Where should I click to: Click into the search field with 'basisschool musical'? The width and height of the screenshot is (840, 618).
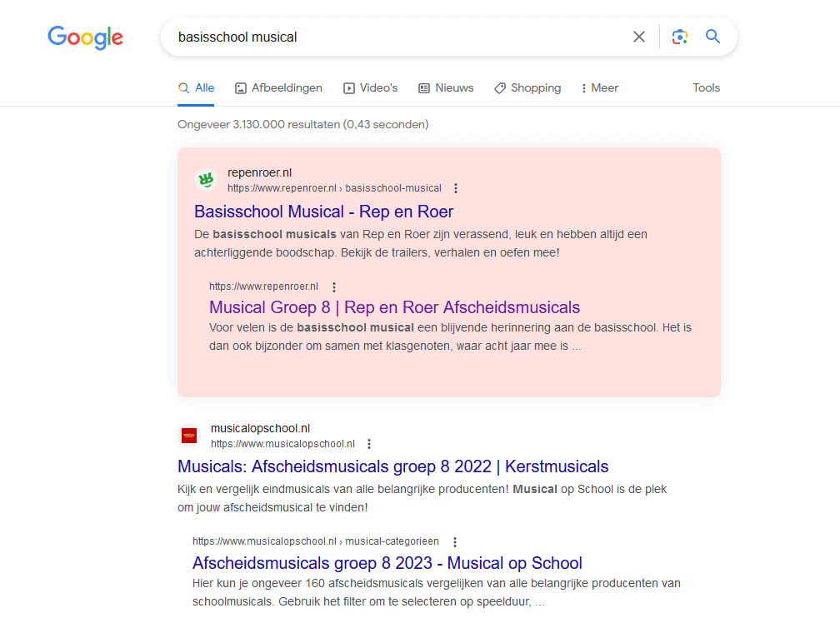(x=400, y=37)
